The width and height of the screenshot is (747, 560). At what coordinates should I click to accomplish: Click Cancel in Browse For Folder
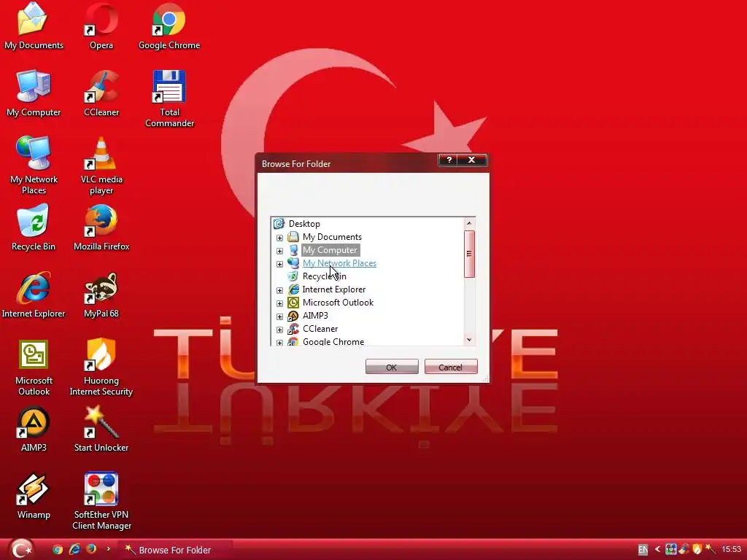(x=451, y=367)
